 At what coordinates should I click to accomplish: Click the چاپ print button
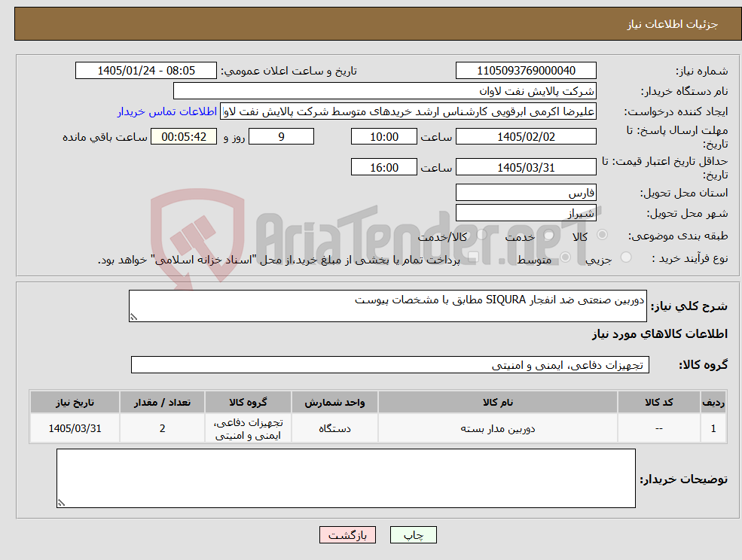pos(413,535)
